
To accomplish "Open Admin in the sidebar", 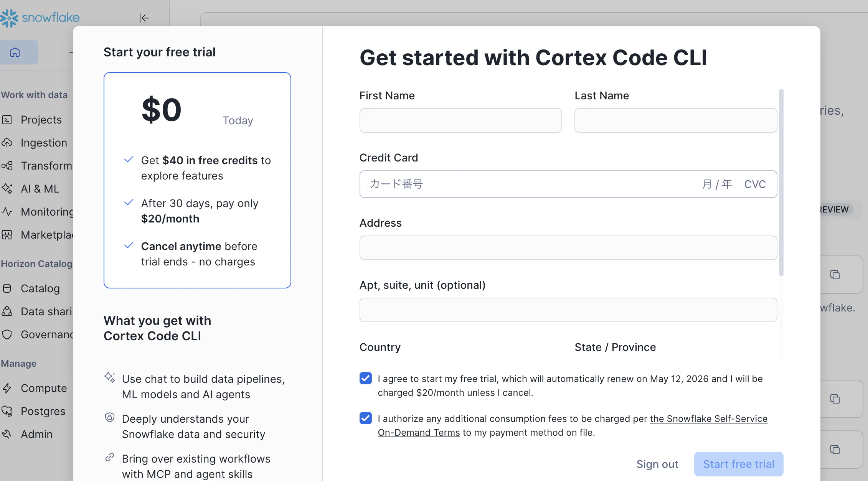I will click(36, 434).
